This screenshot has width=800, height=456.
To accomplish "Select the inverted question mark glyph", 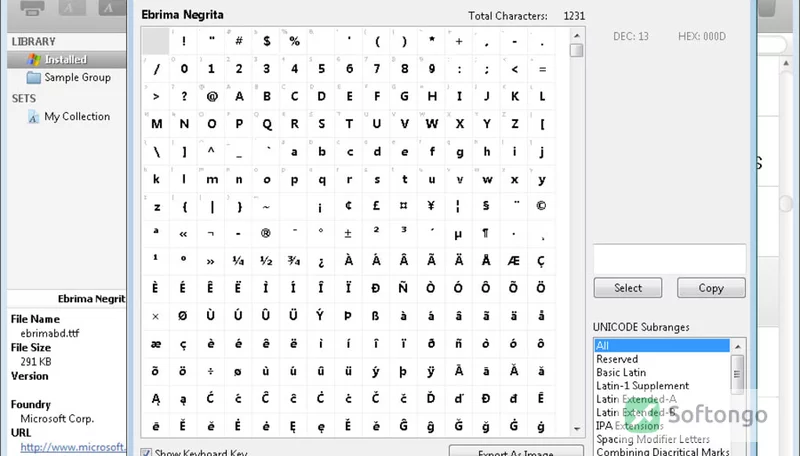I will click(x=321, y=262).
